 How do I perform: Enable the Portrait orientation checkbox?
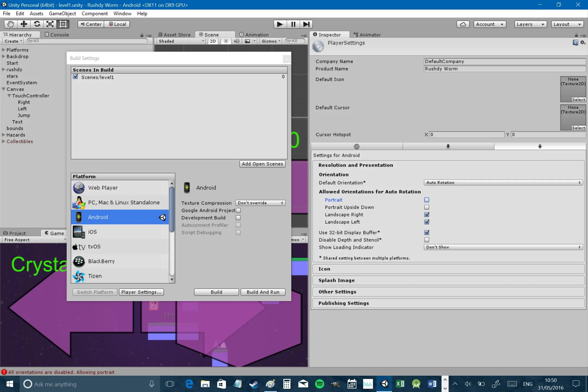427,200
